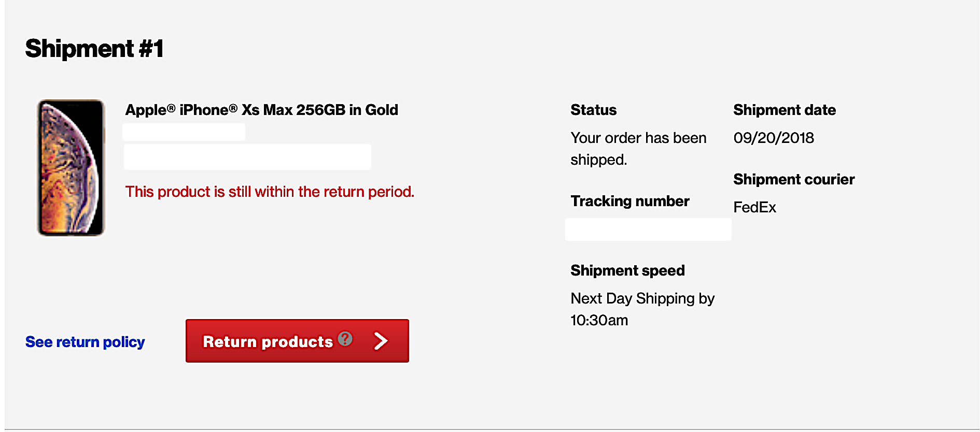Screen dimensions: 980x432
Task: Click the right chevron arrow on Return products
Action: pos(381,341)
